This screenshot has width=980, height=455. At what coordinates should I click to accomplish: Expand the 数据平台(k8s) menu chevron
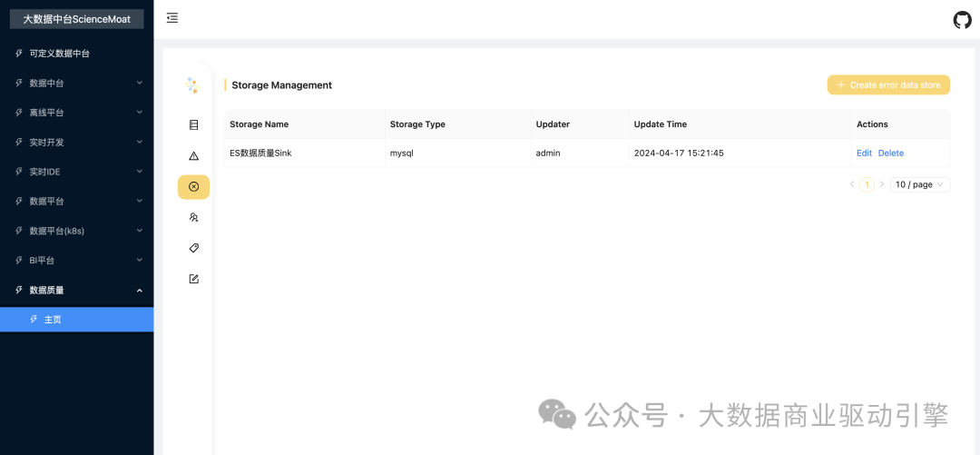(x=140, y=231)
